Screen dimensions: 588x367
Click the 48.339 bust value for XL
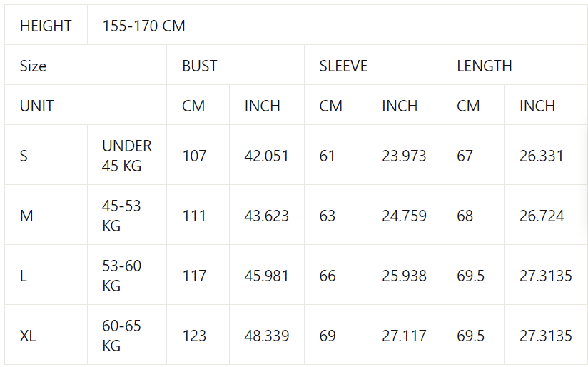click(x=266, y=336)
